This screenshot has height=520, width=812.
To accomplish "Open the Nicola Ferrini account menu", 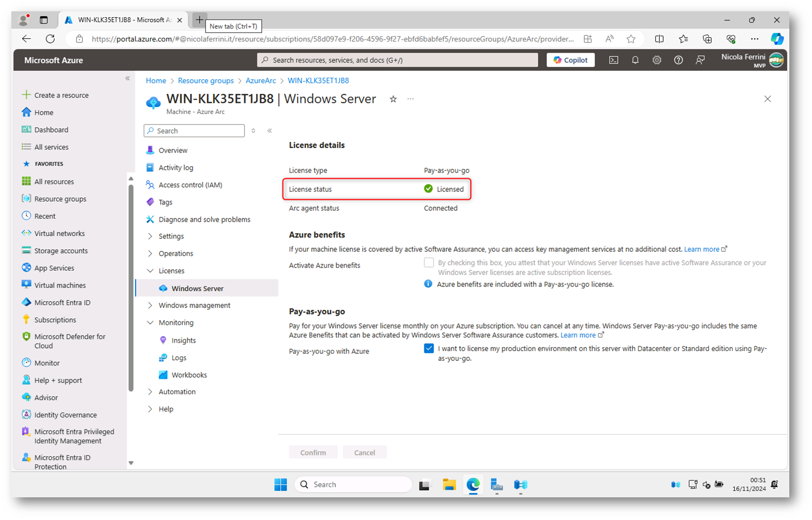I will (x=752, y=60).
